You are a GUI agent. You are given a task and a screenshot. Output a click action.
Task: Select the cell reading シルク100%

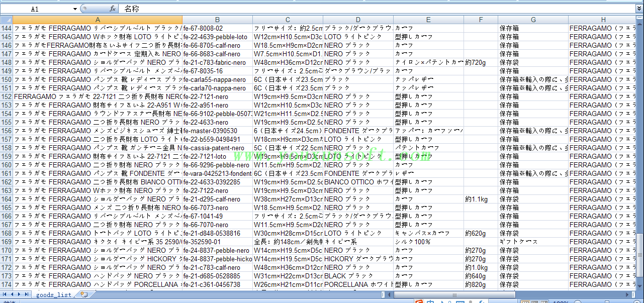click(428, 242)
